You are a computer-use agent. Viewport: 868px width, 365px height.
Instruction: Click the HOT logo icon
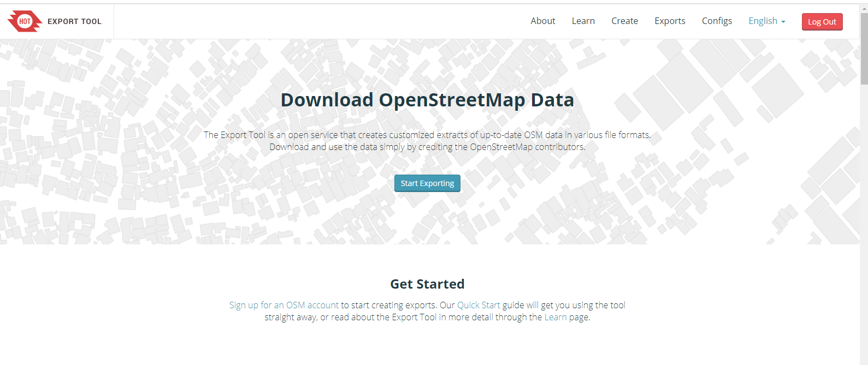(x=25, y=21)
